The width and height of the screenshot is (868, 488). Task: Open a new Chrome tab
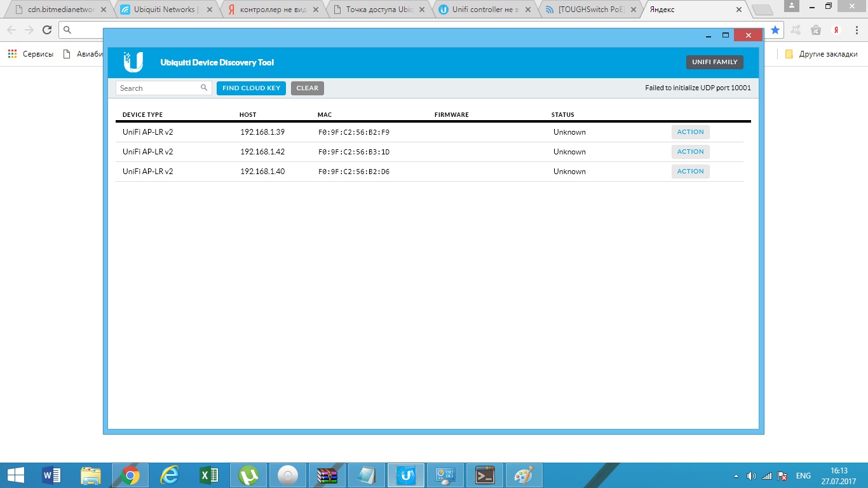click(762, 10)
